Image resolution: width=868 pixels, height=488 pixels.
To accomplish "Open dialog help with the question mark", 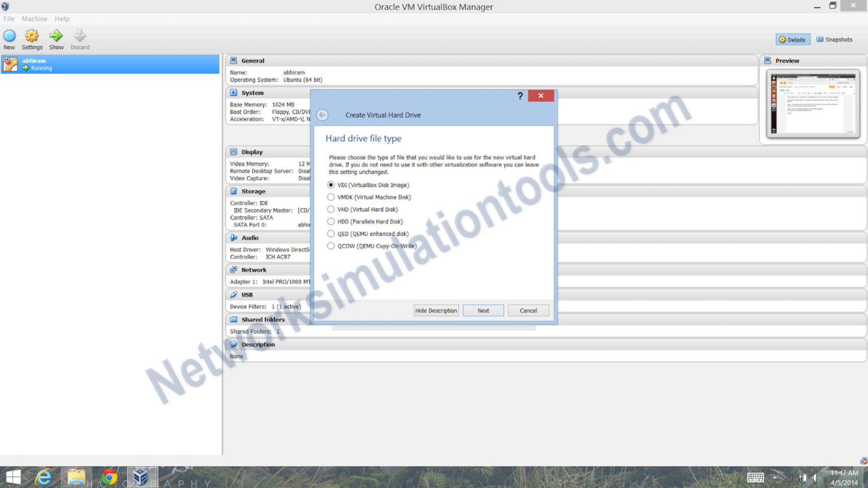I will click(x=520, y=95).
